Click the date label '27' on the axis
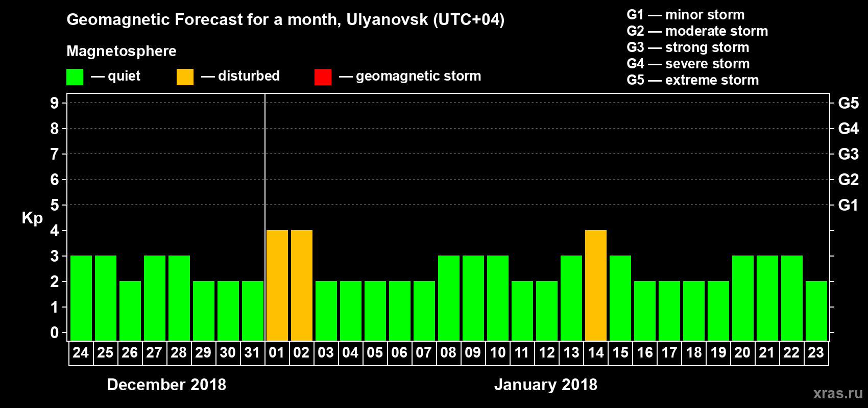This screenshot has height=408, width=868. [154, 352]
